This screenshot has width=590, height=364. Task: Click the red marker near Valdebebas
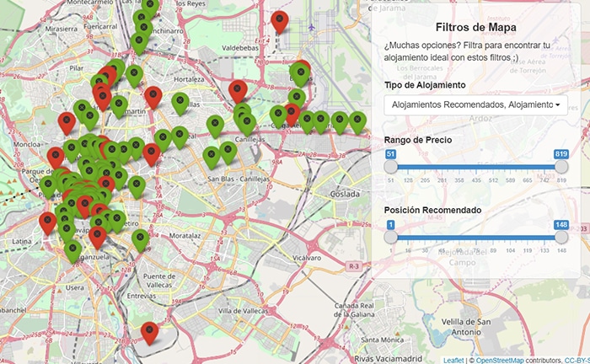(280, 22)
